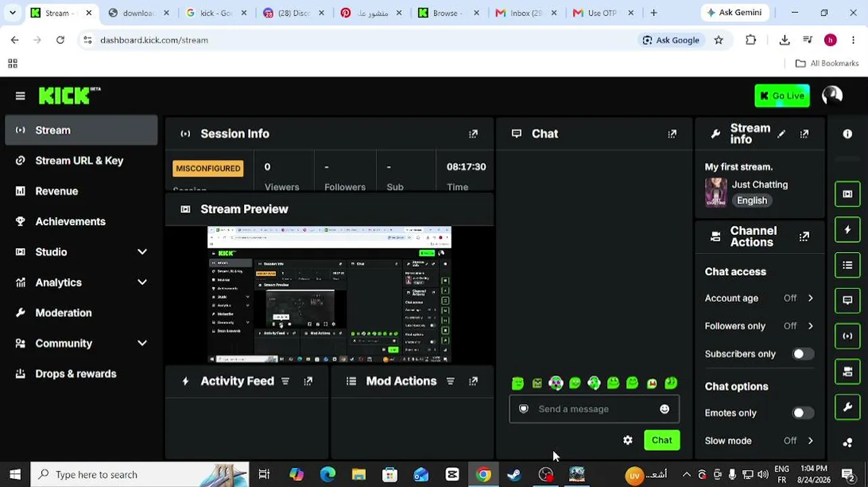
Task: Click the address bar URL
Action: (x=154, y=40)
